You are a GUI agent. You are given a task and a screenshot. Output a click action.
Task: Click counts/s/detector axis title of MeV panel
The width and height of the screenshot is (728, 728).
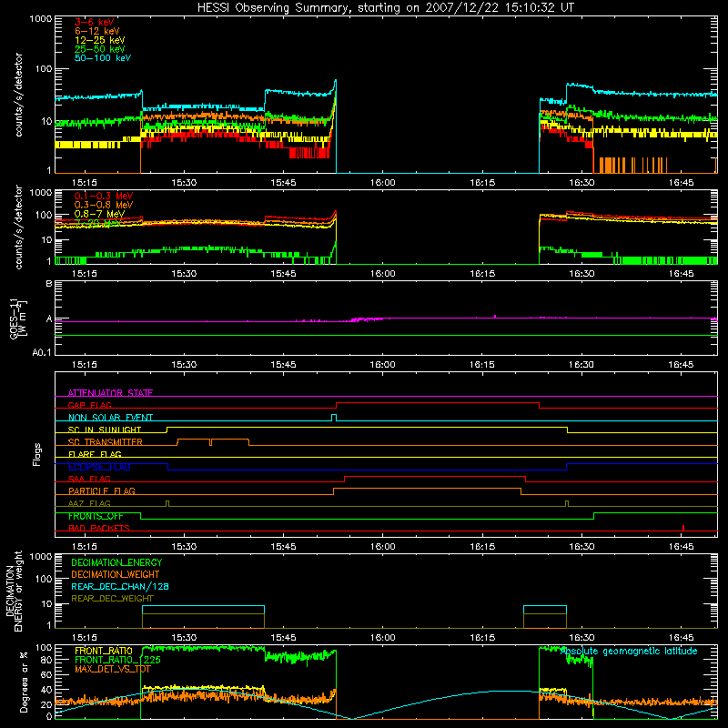coord(18,227)
